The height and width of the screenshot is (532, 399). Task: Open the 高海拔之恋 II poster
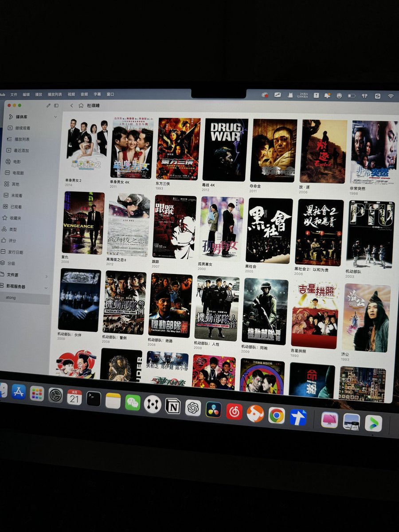(x=129, y=225)
